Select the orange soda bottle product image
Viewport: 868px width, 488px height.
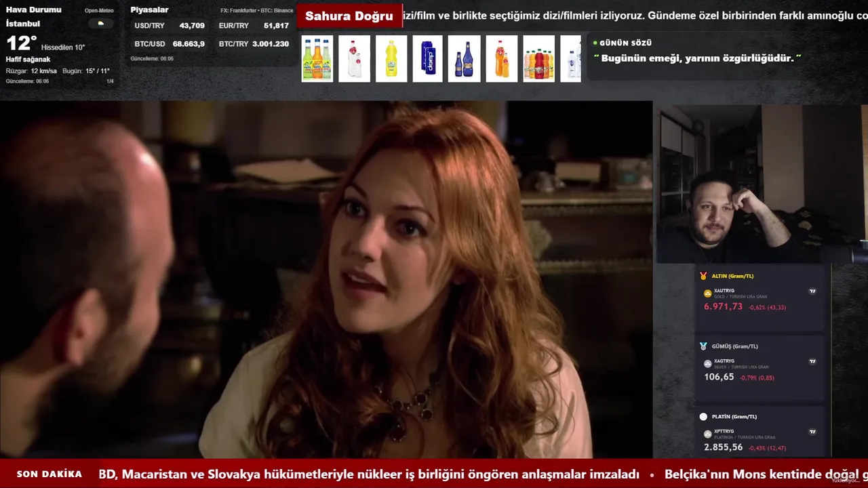pos(502,59)
